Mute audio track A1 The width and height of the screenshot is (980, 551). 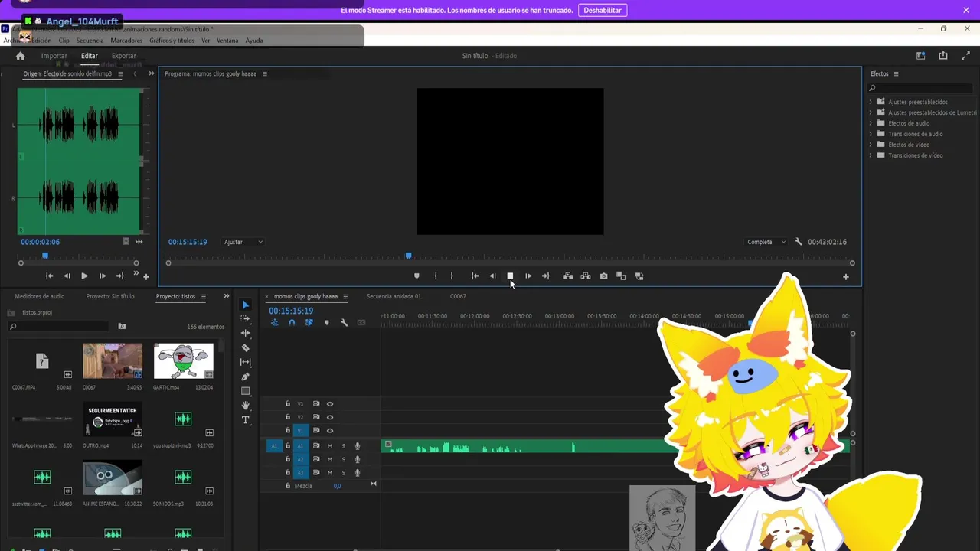tap(330, 446)
